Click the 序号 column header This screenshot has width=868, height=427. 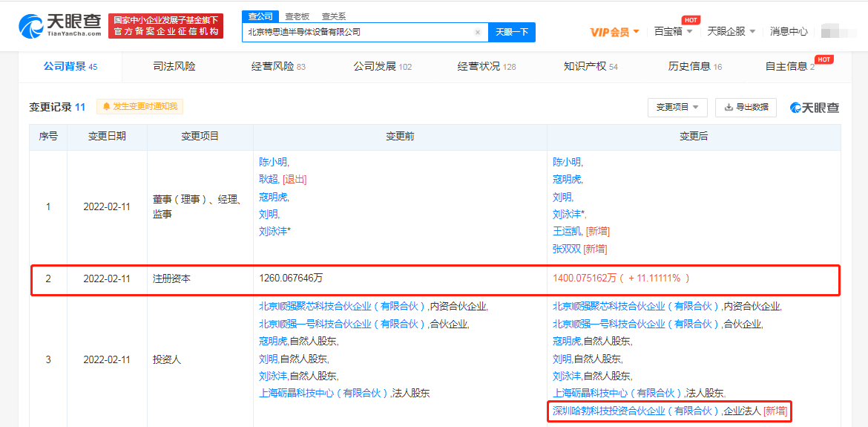click(48, 136)
